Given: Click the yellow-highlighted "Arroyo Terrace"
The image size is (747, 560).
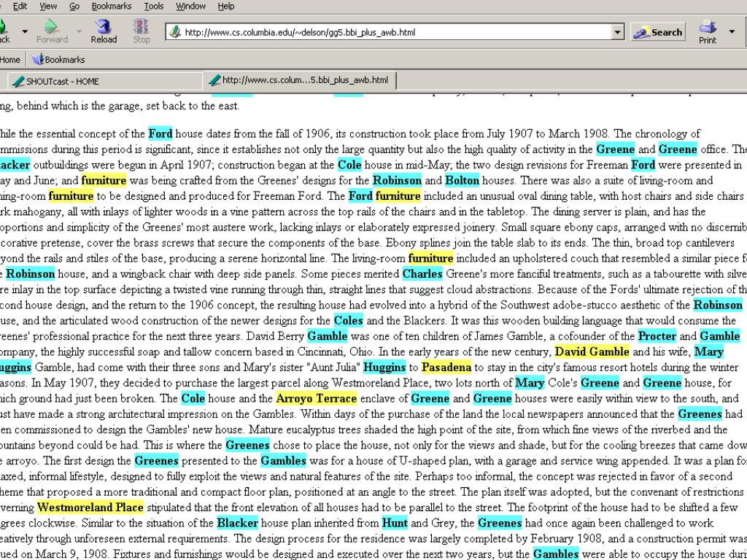Looking at the screenshot, I should [x=317, y=399].
